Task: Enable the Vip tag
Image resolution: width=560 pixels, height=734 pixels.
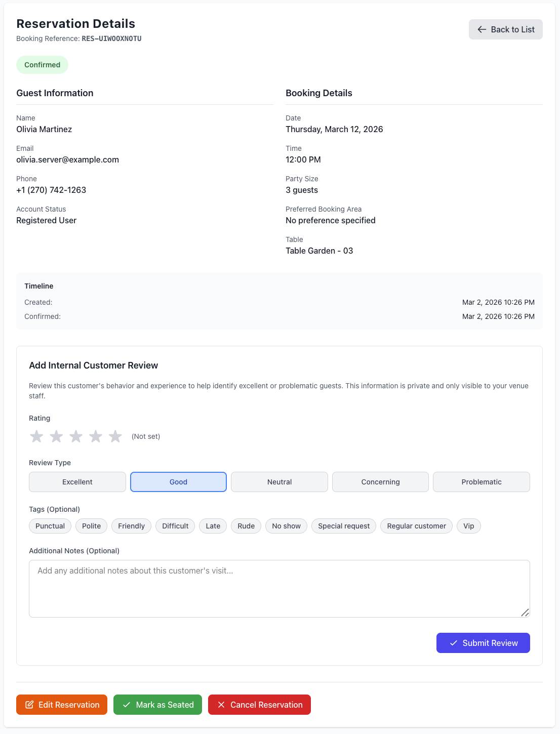Action: [468, 526]
